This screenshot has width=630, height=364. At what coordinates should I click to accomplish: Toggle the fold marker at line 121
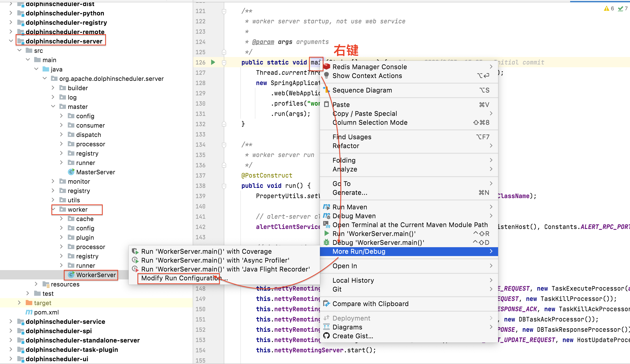pos(224,11)
